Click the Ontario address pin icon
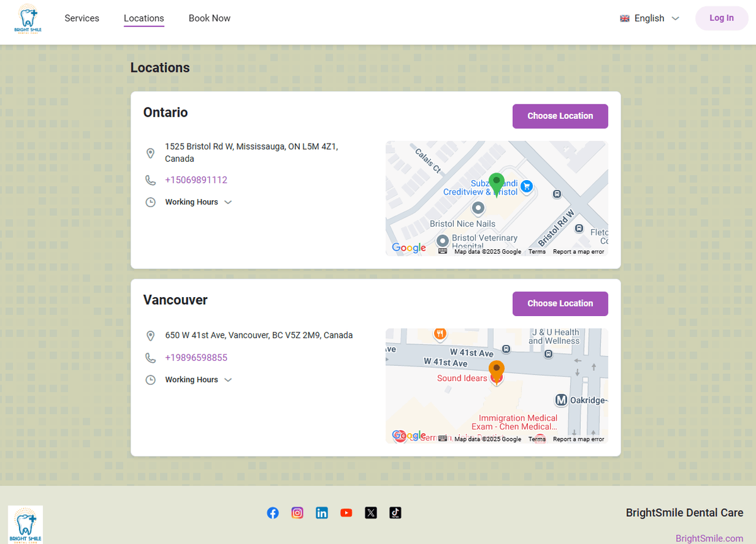 (x=151, y=153)
